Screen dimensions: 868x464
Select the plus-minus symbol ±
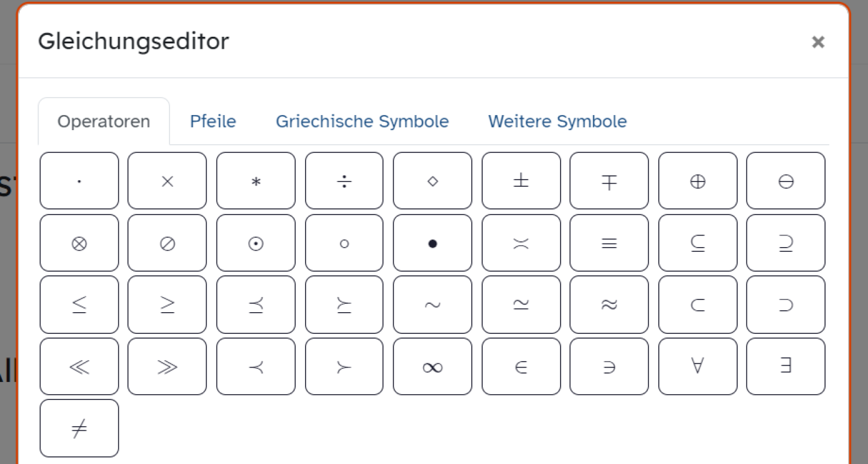click(521, 180)
